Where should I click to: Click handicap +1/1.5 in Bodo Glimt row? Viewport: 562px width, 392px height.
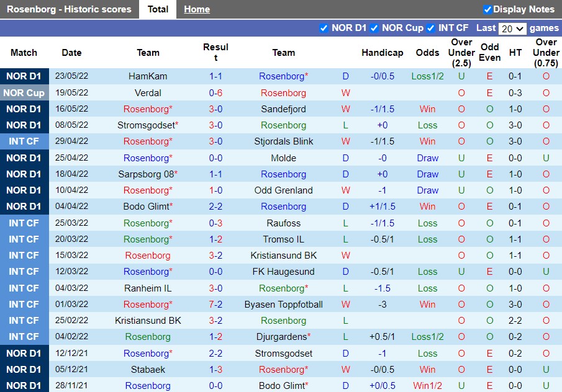coord(382,207)
